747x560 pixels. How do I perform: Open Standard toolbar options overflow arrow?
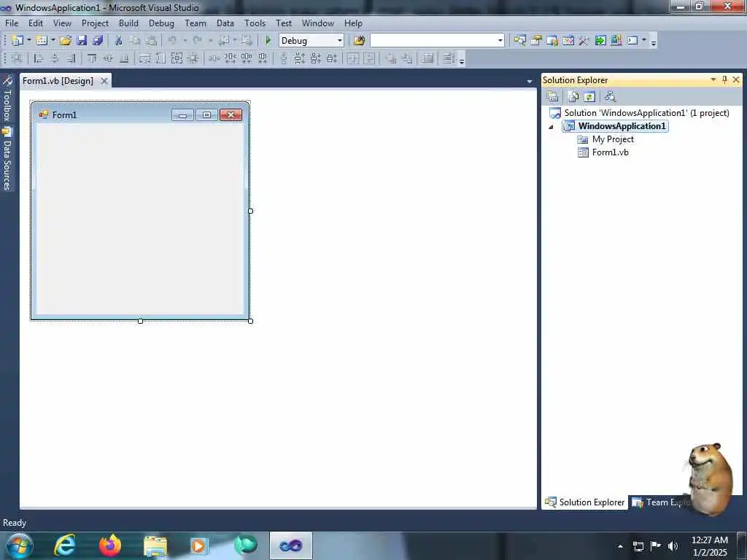pos(654,42)
